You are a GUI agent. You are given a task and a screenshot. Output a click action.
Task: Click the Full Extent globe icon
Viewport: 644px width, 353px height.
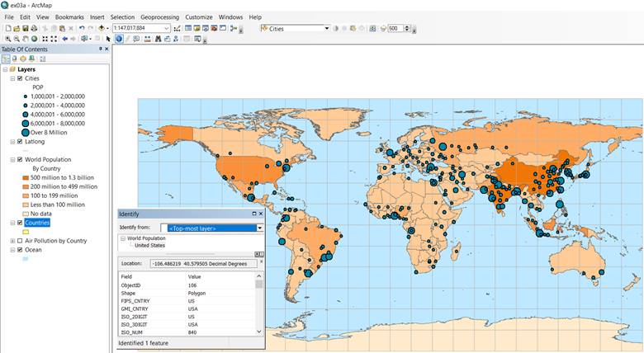point(35,39)
